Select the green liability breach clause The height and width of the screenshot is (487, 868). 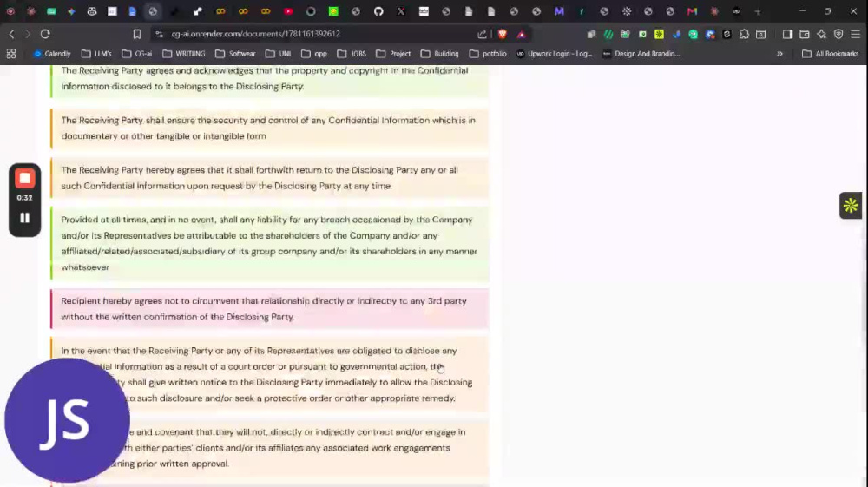(270, 243)
